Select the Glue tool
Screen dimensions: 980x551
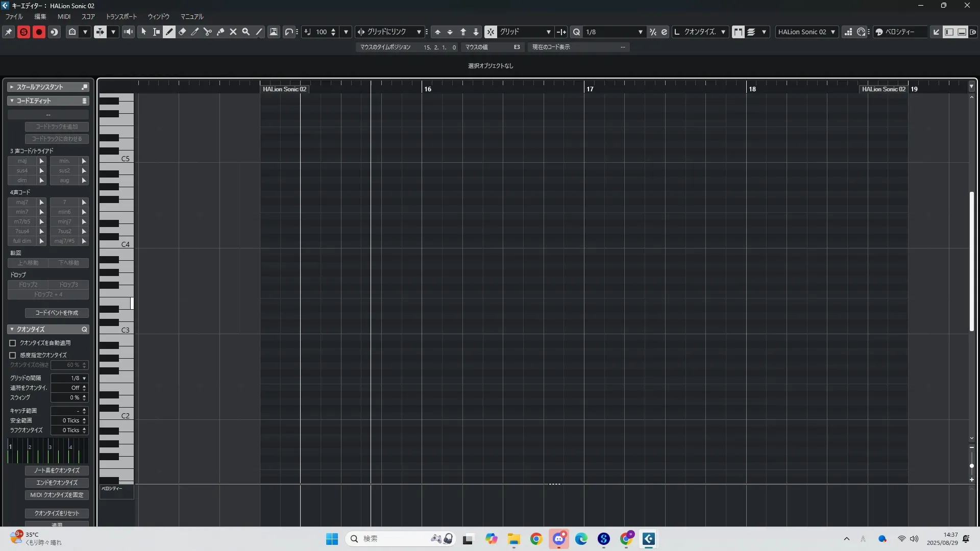pyautogui.click(x=220, y=32)
